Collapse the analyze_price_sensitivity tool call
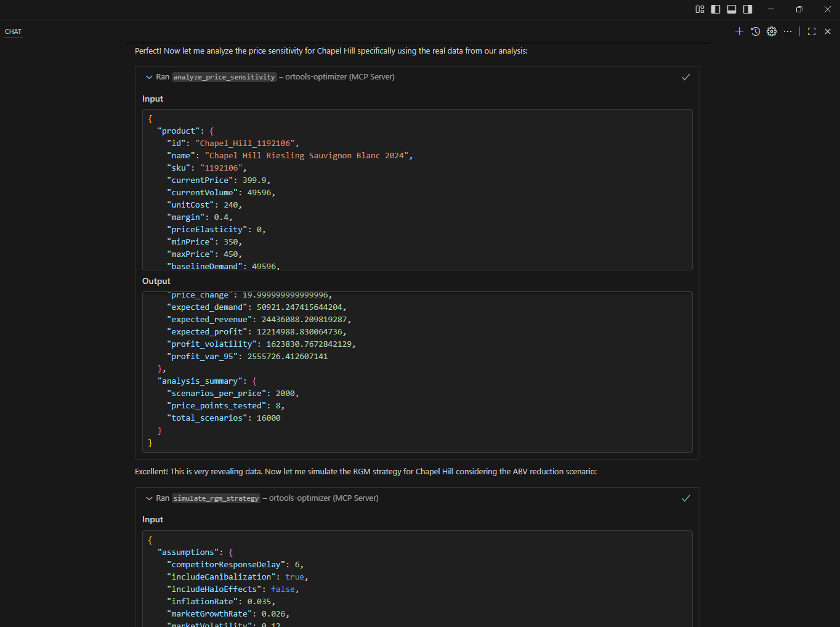The width and height of the screenshot is (840, 627). point(149,77)
